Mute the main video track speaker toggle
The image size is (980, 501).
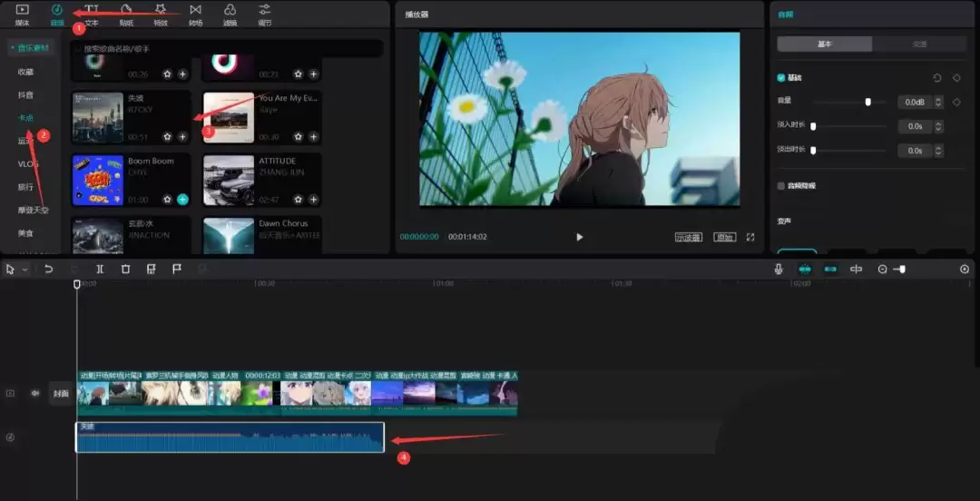pos(36,393)
